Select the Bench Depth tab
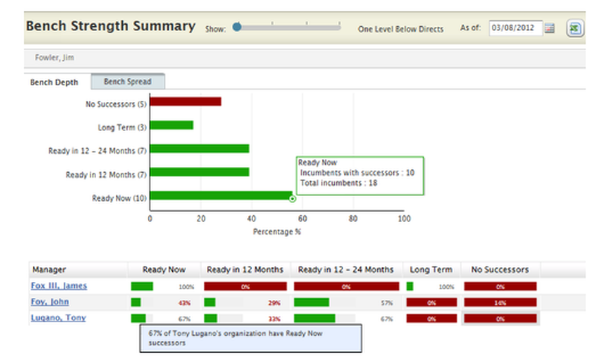Viewport: 596px width, 364px height. [x=53, y=82]
